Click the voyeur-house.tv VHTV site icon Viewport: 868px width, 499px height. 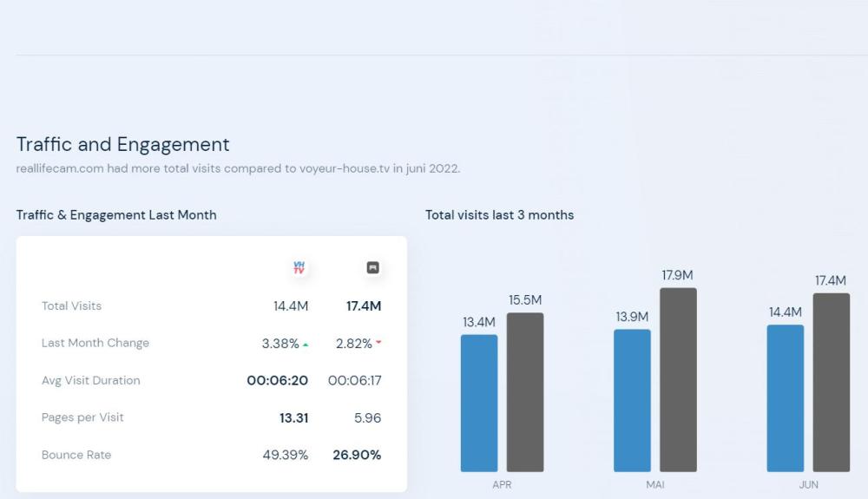(299, 268)
